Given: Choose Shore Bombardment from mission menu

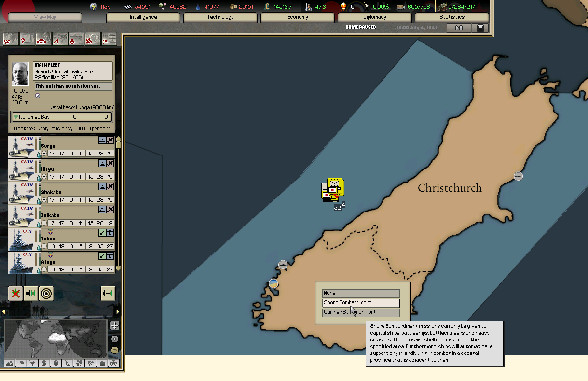Looking at the screenshot, I should point(361,303).
